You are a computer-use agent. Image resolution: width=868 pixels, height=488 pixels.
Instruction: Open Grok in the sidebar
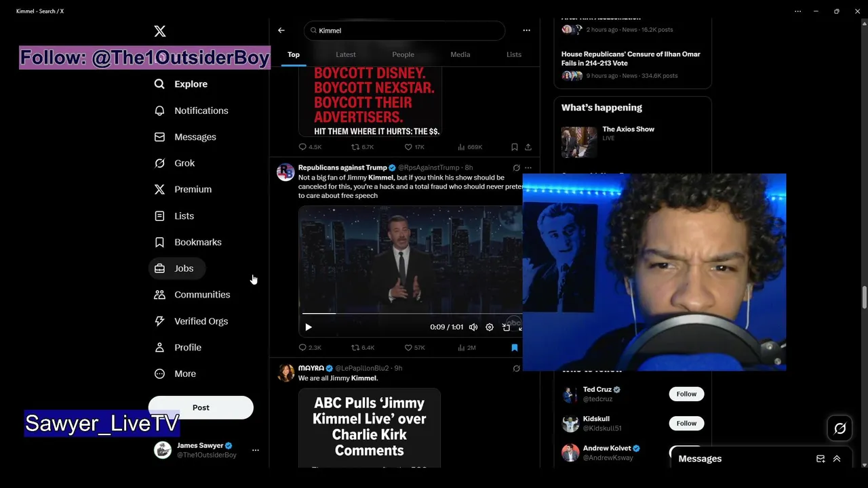point(175,163)
